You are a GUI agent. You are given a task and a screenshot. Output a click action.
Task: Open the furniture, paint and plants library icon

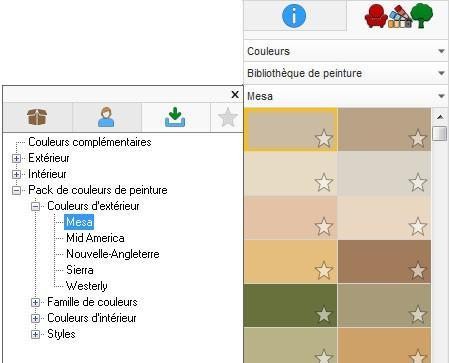tap(399, 16)
